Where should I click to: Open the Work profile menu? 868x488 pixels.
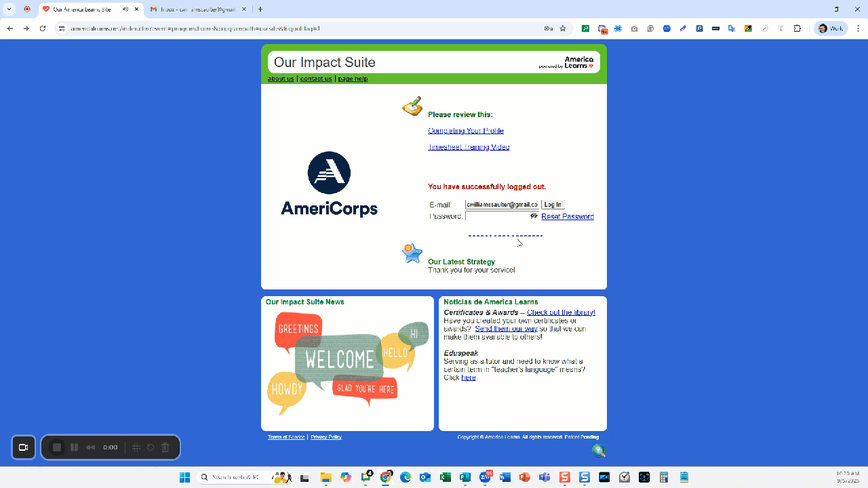point(831,28)
